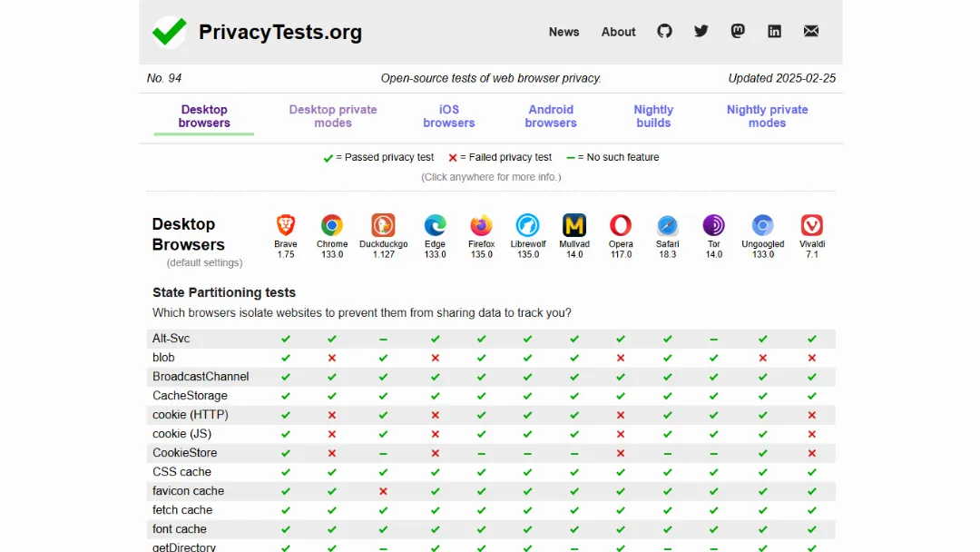Click the Alt-Svc test row label

tap(171, 339)
